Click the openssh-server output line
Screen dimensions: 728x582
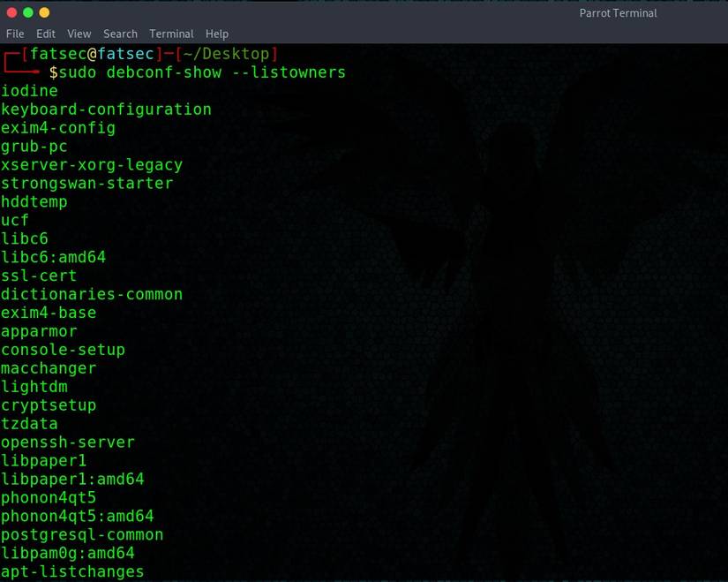point(67,442)
